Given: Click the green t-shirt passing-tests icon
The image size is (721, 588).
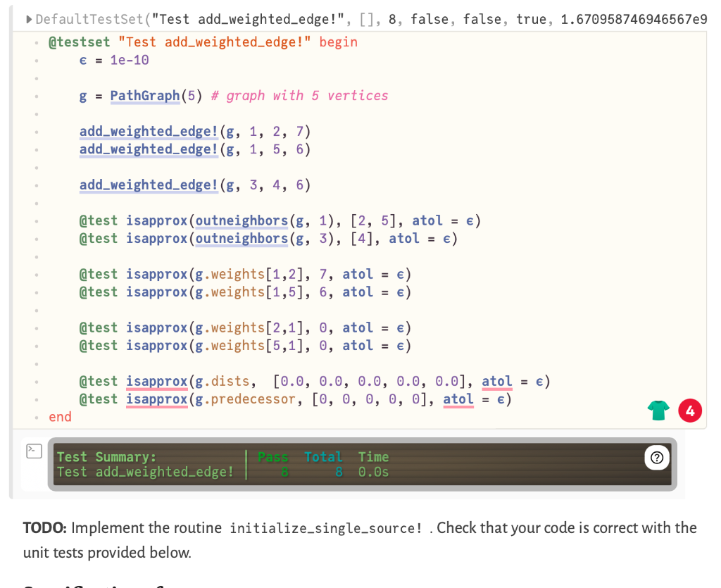Looking at the screenshot, I should point(658,410).
